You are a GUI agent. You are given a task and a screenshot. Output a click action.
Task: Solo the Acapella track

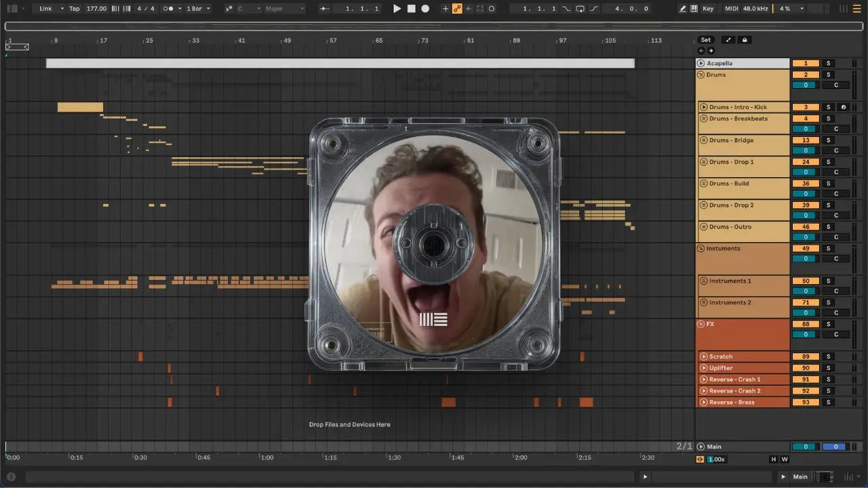[x=828, y=64]
